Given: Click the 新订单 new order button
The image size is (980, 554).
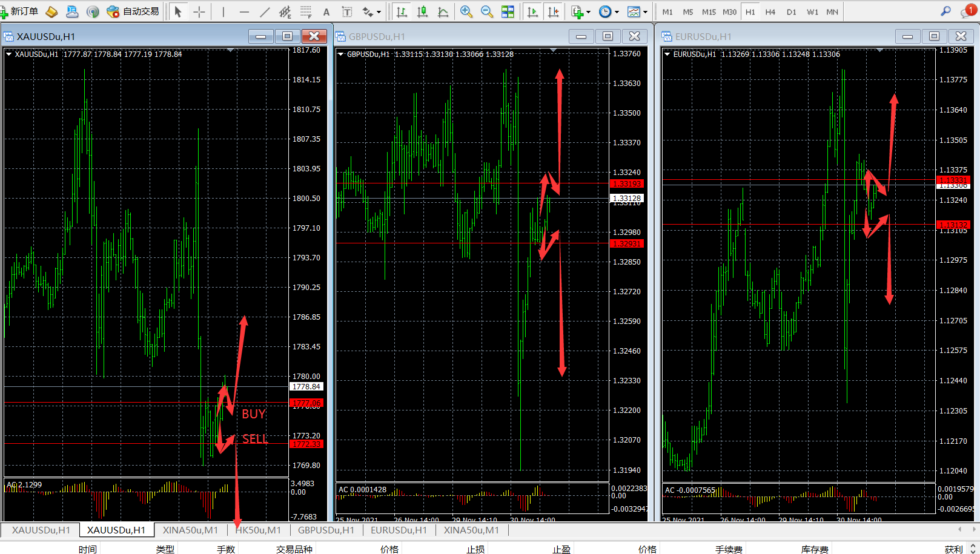Looking at the screenshot, I should (x=19, y=12).
